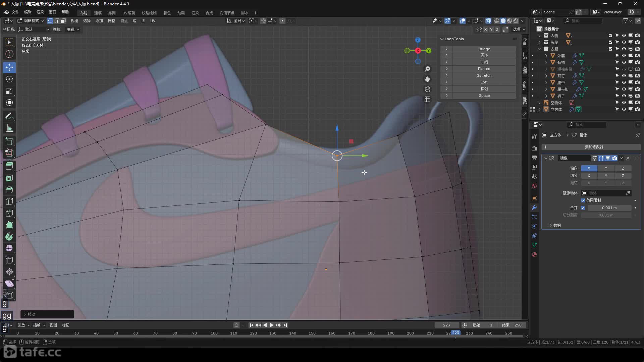Open Modifier properties wrench tab
Screen dimensions: 644x362
pos(534,207)
